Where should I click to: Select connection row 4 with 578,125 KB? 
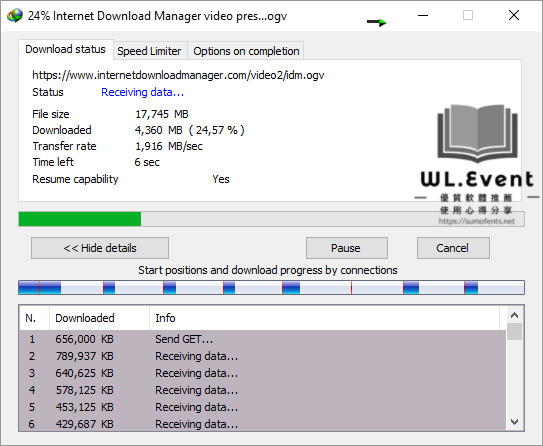pos(263,390)
